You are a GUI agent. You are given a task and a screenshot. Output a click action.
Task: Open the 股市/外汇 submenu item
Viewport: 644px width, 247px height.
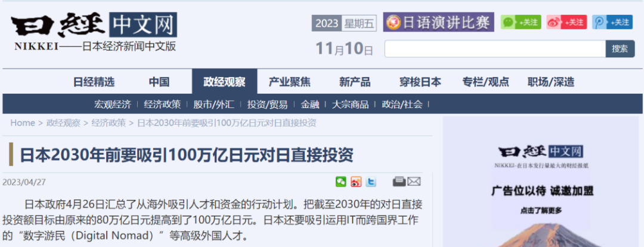pos(213,104)
